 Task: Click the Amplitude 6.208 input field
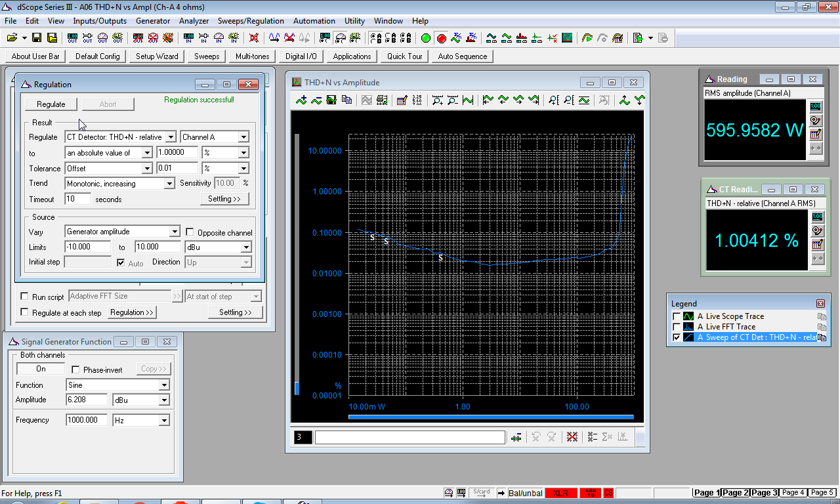(x=87, y=400)
